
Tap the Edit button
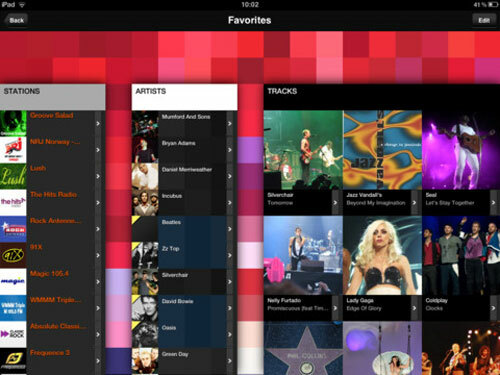(484, 20)
